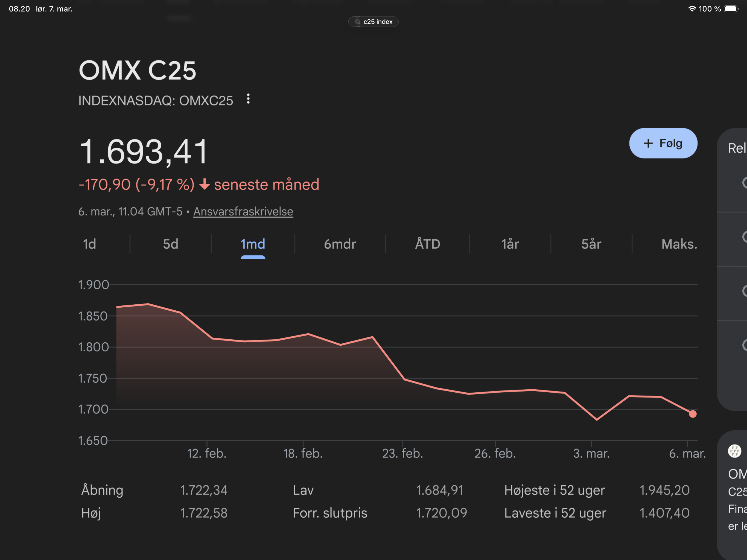Switch the chart to the 1d range
The height and width of the screenshot is (560, 747).
89,244
